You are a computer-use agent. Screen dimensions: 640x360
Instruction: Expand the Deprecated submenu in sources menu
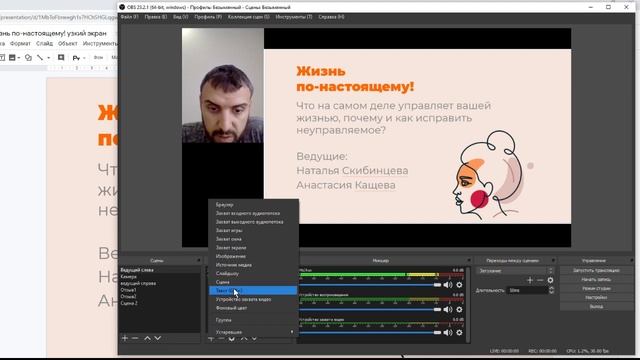254,332
